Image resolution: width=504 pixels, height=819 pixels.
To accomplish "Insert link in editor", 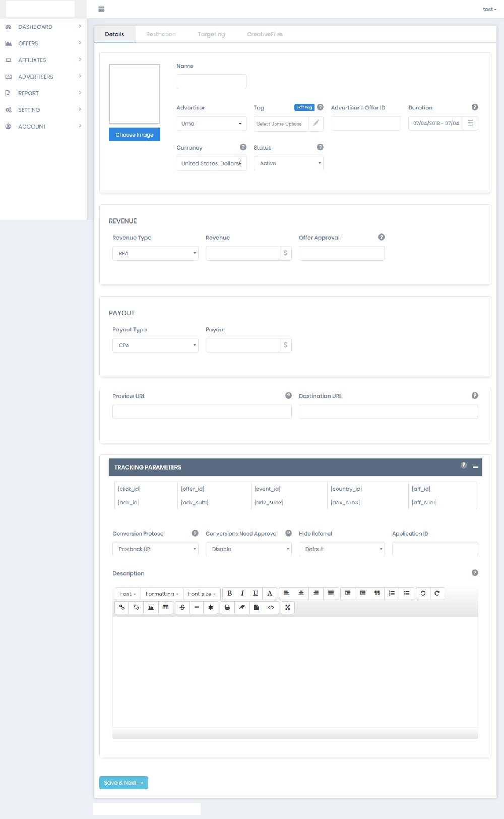I will (121, 608).
